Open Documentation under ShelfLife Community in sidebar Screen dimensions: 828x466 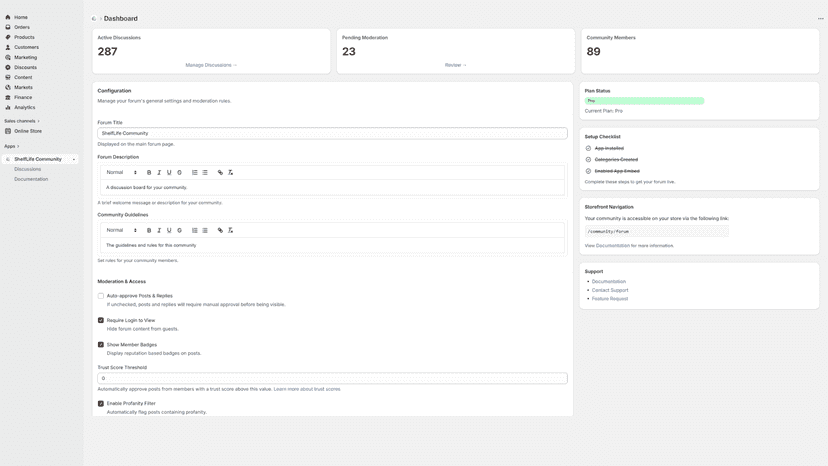pyautogui.click(x=31, y=179)
